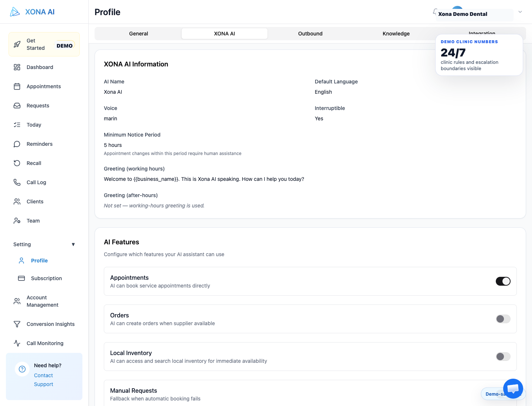
Task: Click the Clients people icon
Action: click(17, 202)
